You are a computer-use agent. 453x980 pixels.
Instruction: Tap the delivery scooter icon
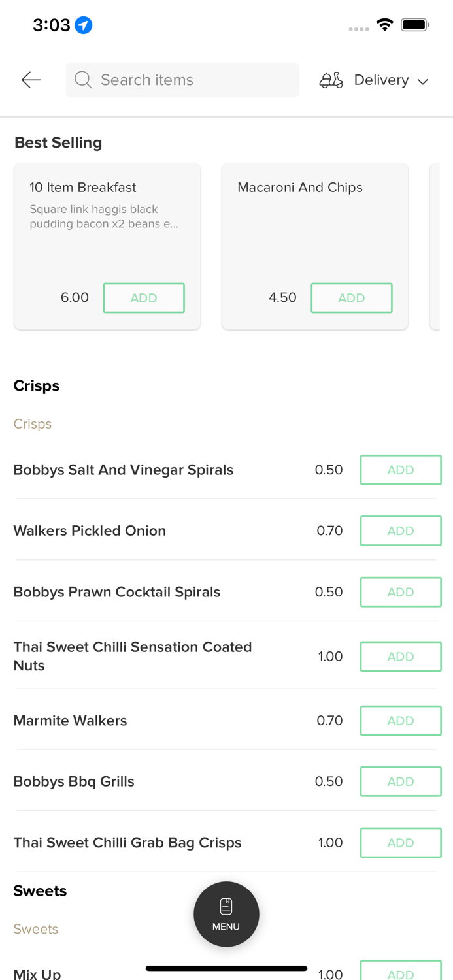pyautogui.click(x=331, y=80)
